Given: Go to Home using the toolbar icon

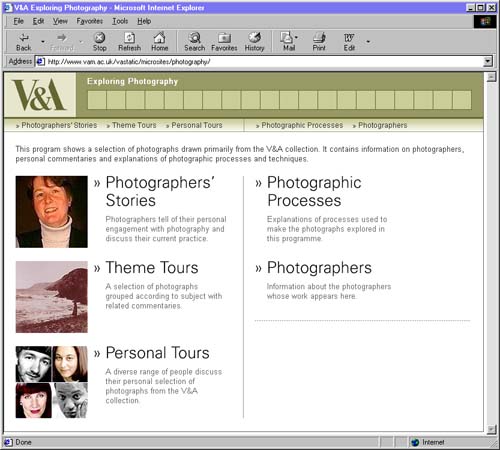Looking at the screenshot, I should point(159,38).
